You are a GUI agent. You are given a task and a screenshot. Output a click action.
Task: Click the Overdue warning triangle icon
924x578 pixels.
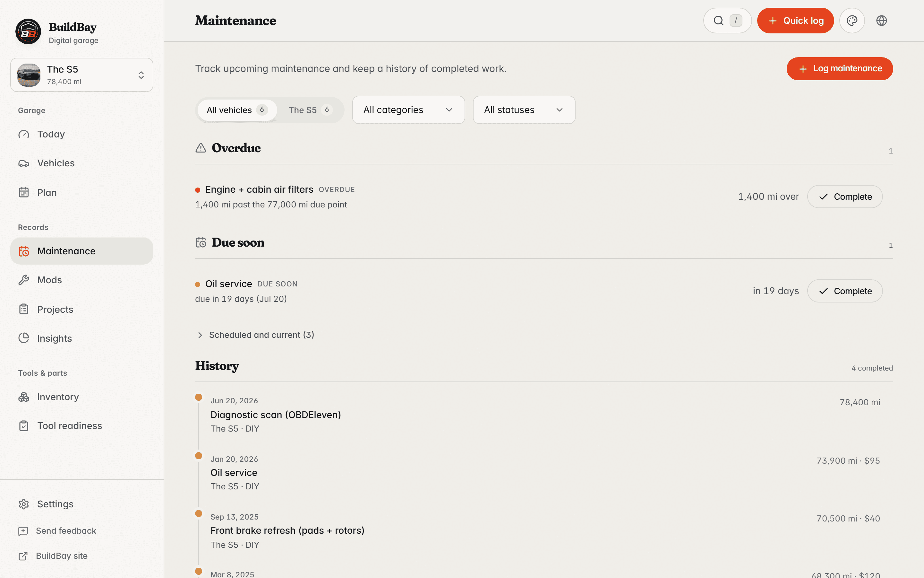click(201, 148)
